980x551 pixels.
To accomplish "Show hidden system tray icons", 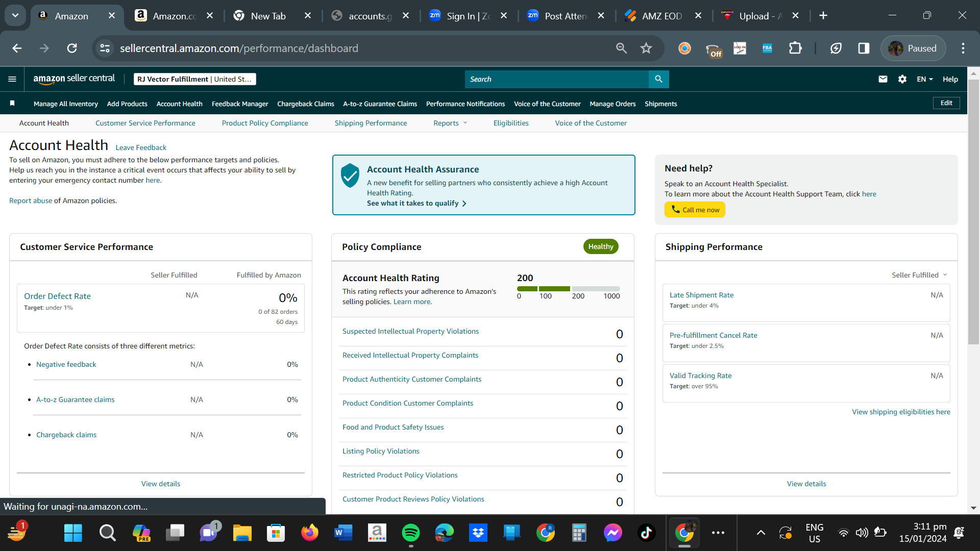I will coord(761,533).
